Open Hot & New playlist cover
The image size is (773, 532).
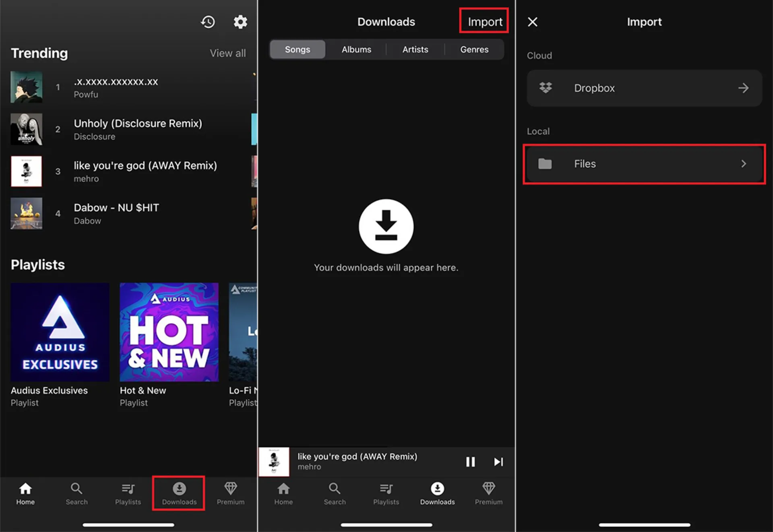(169, 332)
